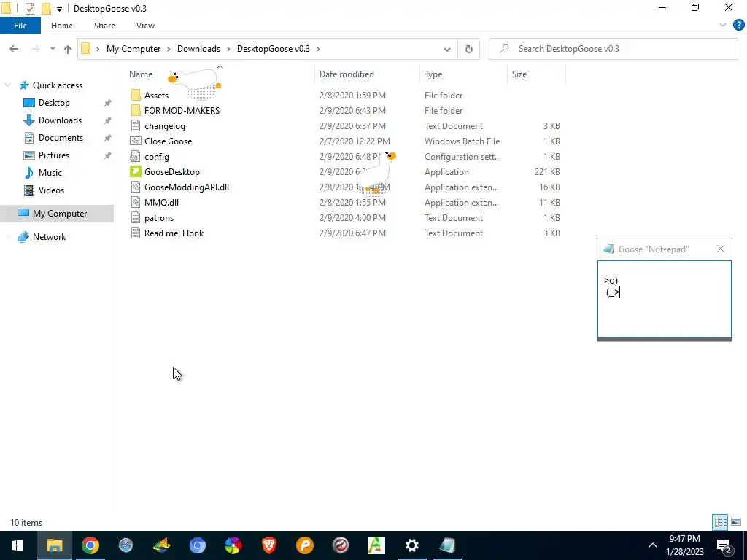This screenshot has height=560, width=747.
Task: Switch to the Share ribbon tab
Action: pos(104,26)
